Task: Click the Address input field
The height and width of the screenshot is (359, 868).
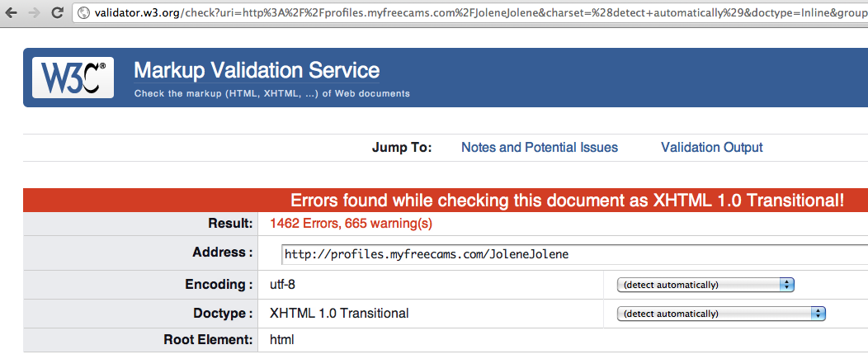Action: click(574, 254)
